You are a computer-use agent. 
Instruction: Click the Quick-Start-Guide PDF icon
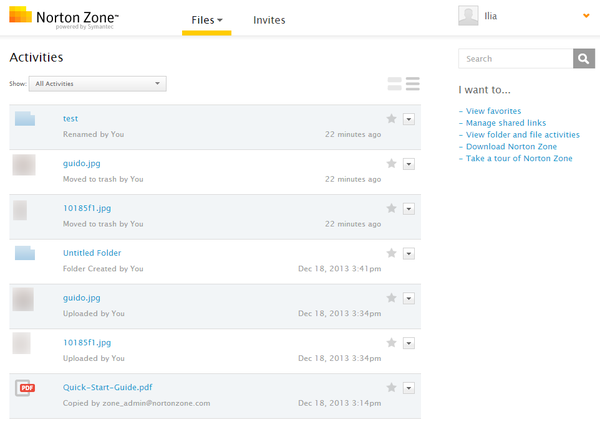[x=25, y=388]
